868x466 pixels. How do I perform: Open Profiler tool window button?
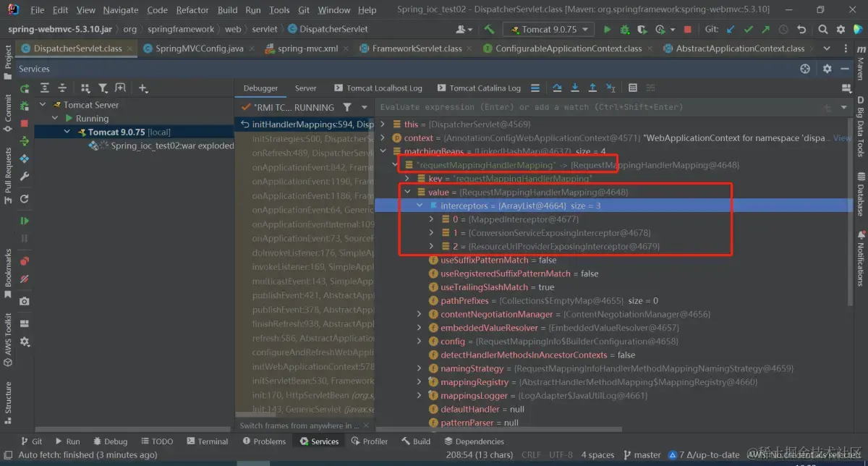pos(369,441)
